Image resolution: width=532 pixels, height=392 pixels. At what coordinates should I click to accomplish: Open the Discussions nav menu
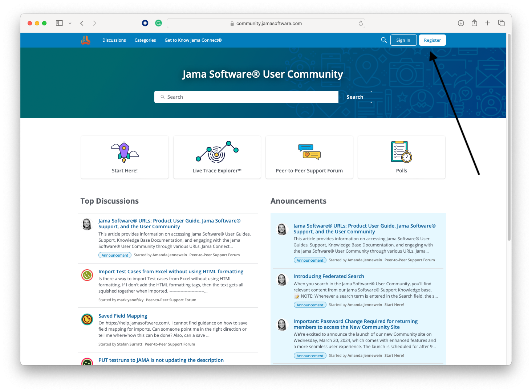pyautogui.click(x=114, y=40)
